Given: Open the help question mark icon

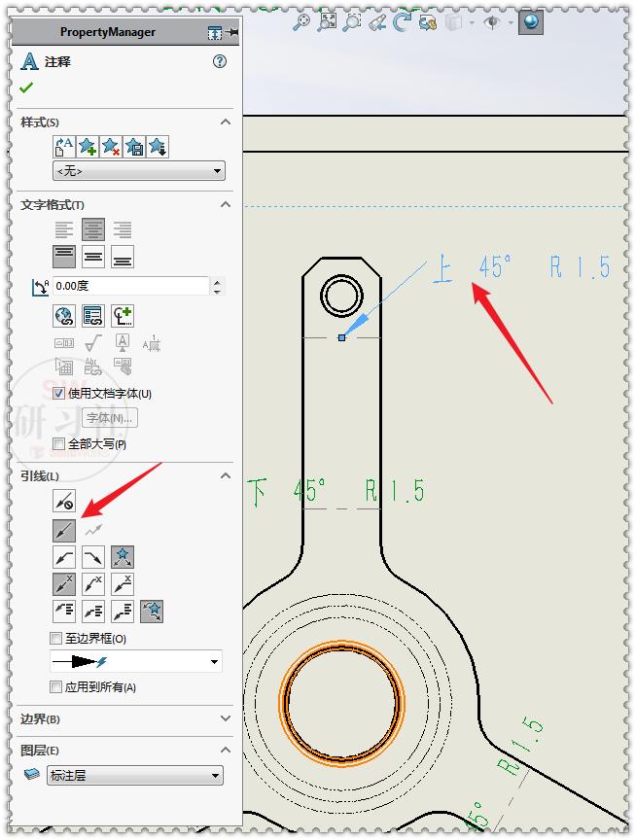Looking at the screenshot, I should click(x=220, y=61).
